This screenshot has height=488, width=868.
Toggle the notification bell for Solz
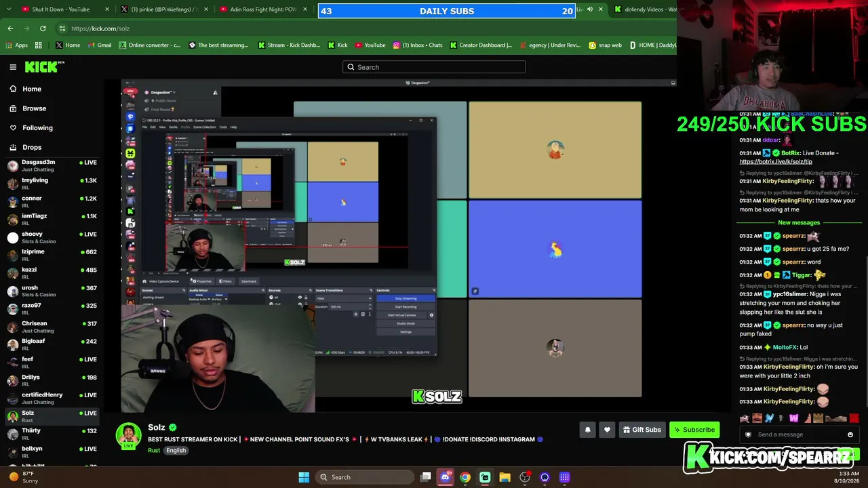point(588,430)
